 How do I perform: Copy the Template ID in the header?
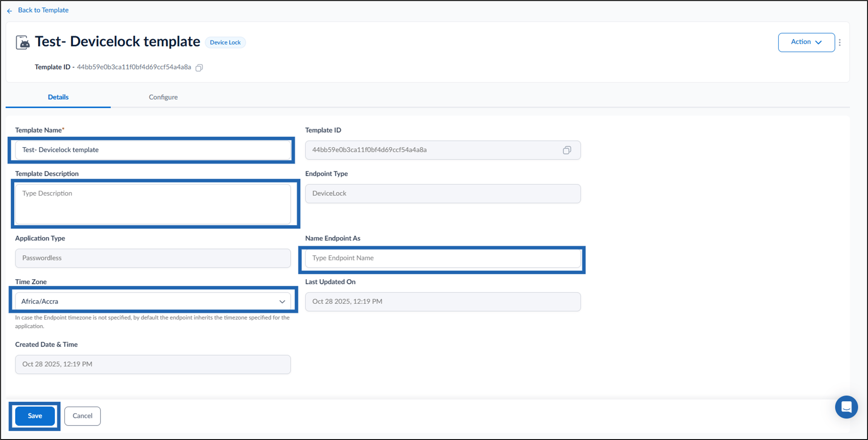pos(199,68)
